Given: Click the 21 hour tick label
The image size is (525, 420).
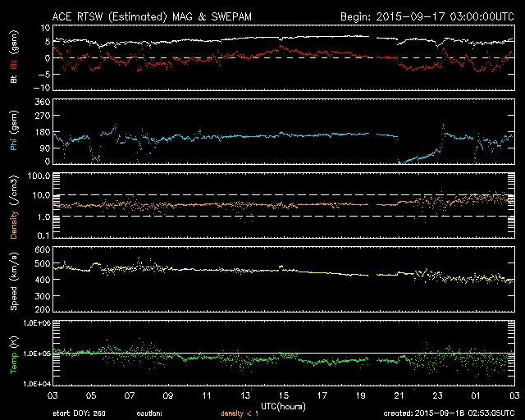Looking at the screenshot, I should [x=399, y=395].
